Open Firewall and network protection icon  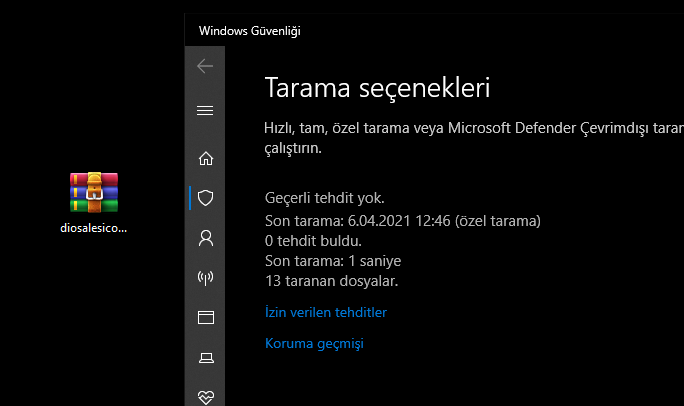point(205,278)
